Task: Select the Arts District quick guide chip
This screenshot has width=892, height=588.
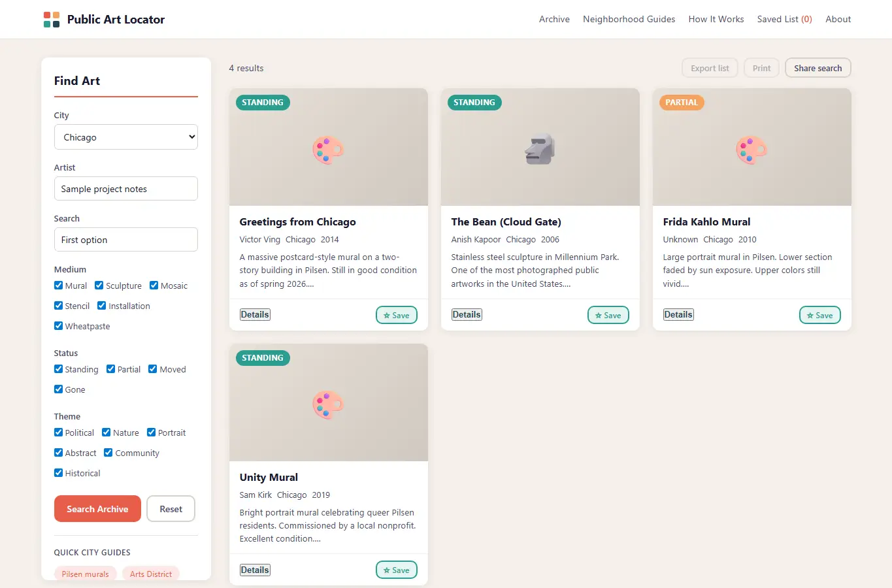Action: [151, 574]
